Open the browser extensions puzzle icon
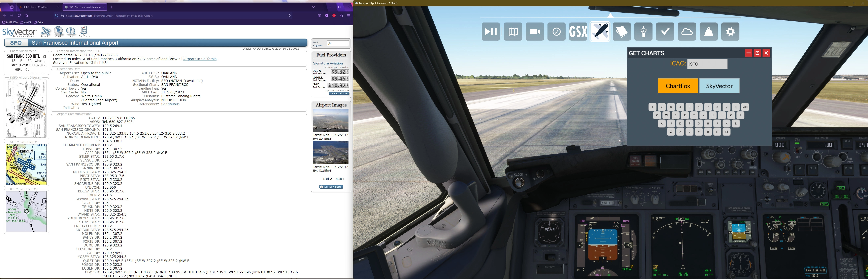Image resolution: width=868 pixels, height=279 pixels. click(341, 15)
